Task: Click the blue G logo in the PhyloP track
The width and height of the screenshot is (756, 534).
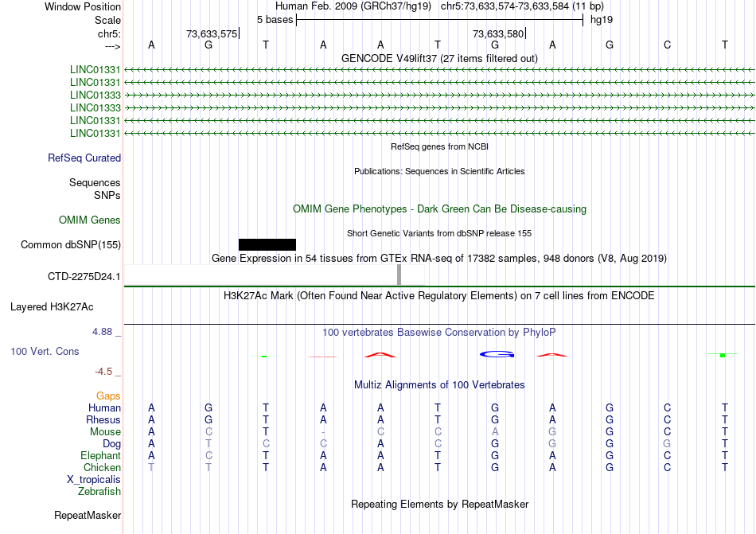Action: (497, 354)
